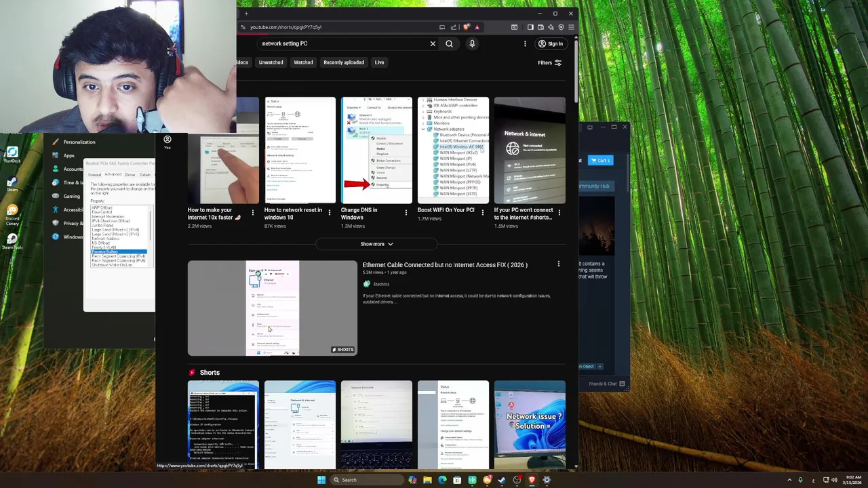Screen dimensions: 868x488
Task: Open File Explorer from the taskbar
Action: click(x=427, y=480)
